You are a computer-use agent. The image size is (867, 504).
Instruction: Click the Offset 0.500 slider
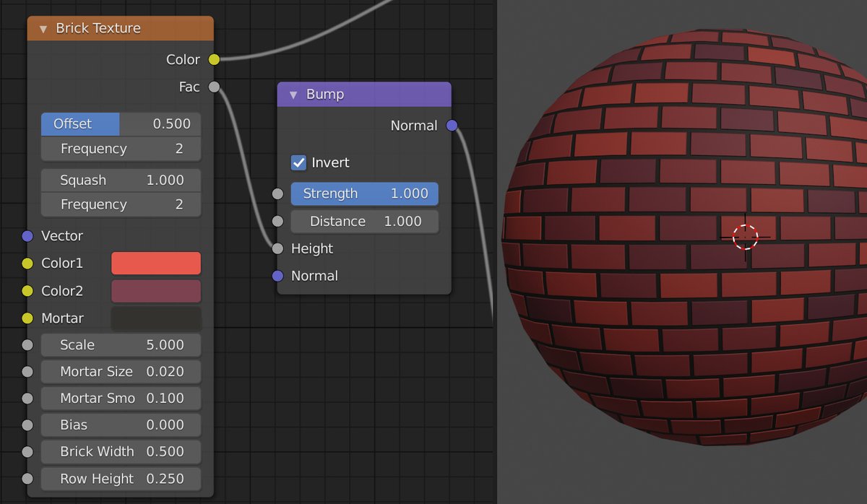click(x=121, y=124)
